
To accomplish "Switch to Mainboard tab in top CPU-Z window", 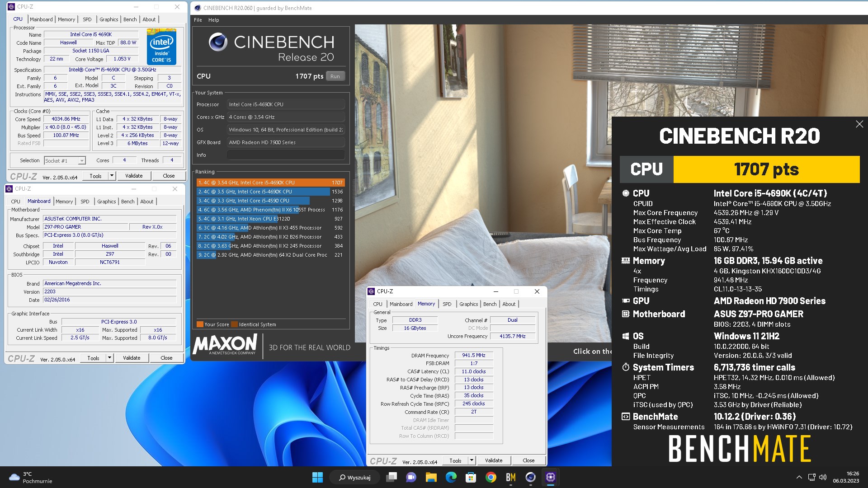I will tap(41, 19).
